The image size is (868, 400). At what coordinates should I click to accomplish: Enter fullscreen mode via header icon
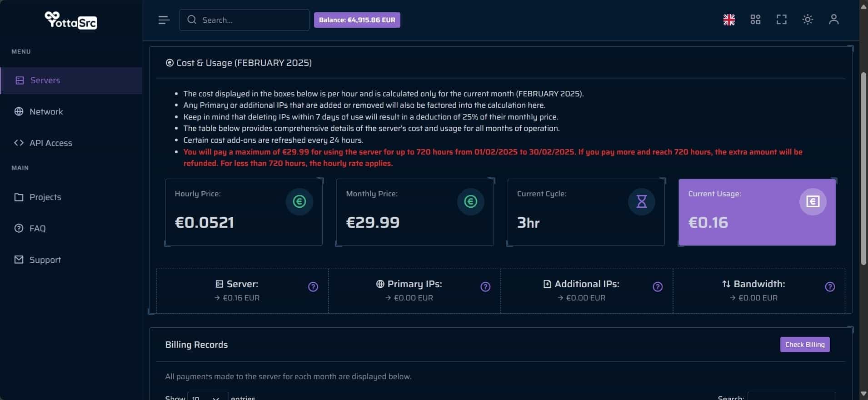(781, 20)
